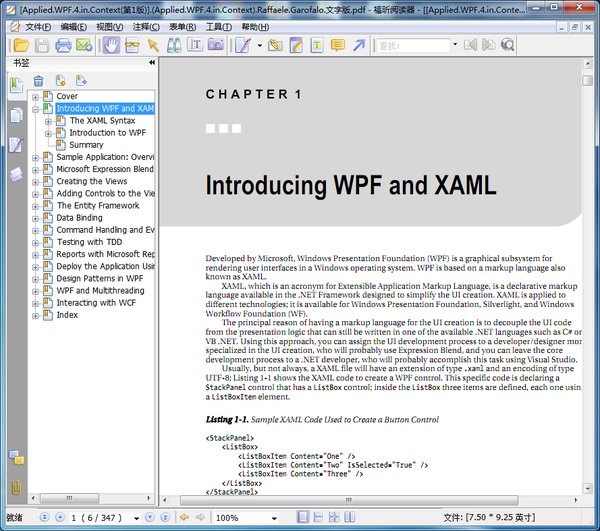Print the document using printer icon

pos(63,46)
